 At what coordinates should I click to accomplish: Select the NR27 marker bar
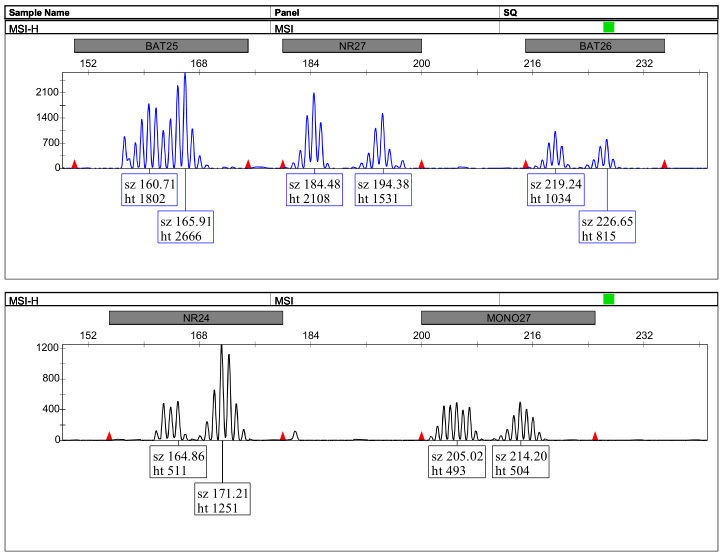coord(352,46)
